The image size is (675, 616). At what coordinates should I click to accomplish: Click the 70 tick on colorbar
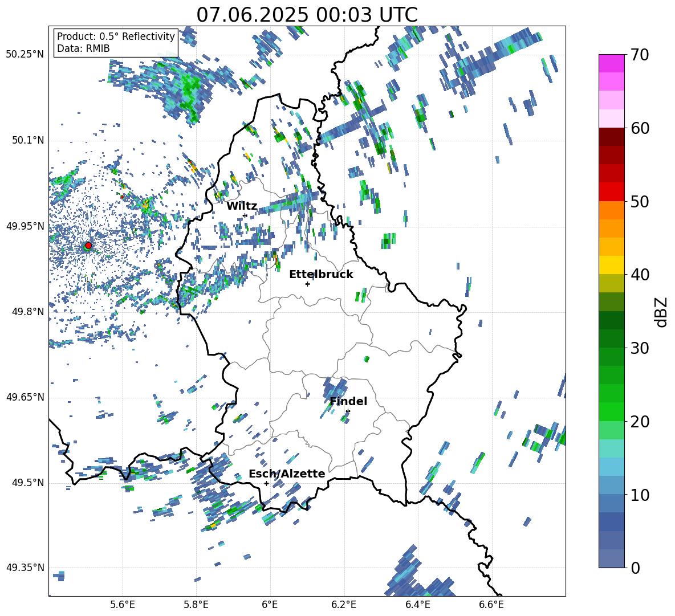640,55
